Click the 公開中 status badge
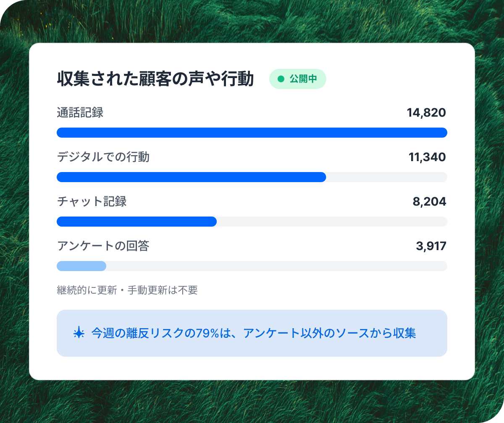The image size is (504, 423). tap(297, 79)
